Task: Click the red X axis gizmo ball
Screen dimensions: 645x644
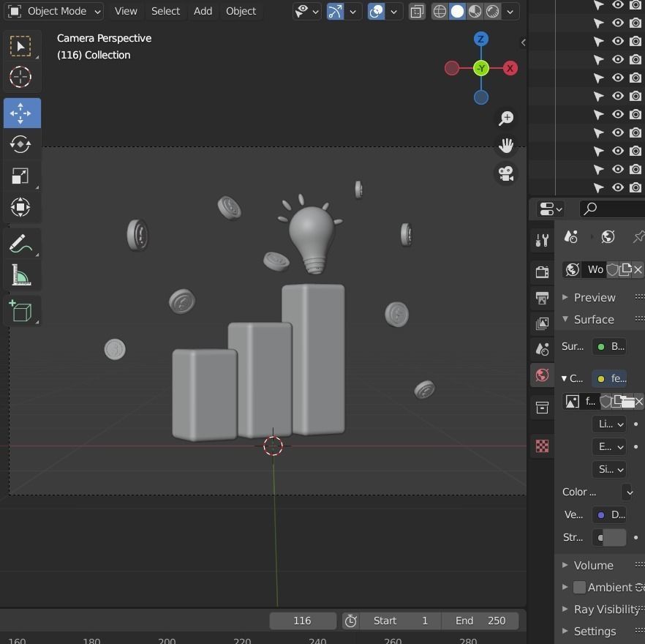Action: coord(510,68)
